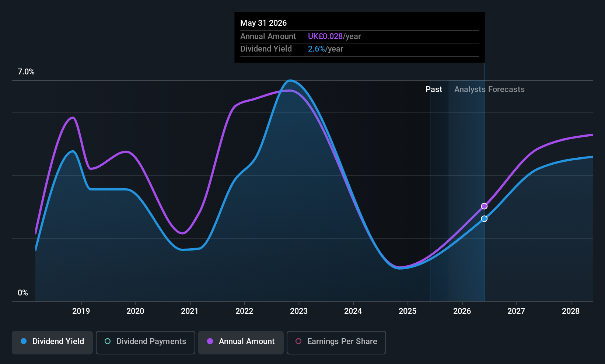Click the 2019 x-axis year label
The width and height of the screenshot is (605, 364).
tap(81, 311)
